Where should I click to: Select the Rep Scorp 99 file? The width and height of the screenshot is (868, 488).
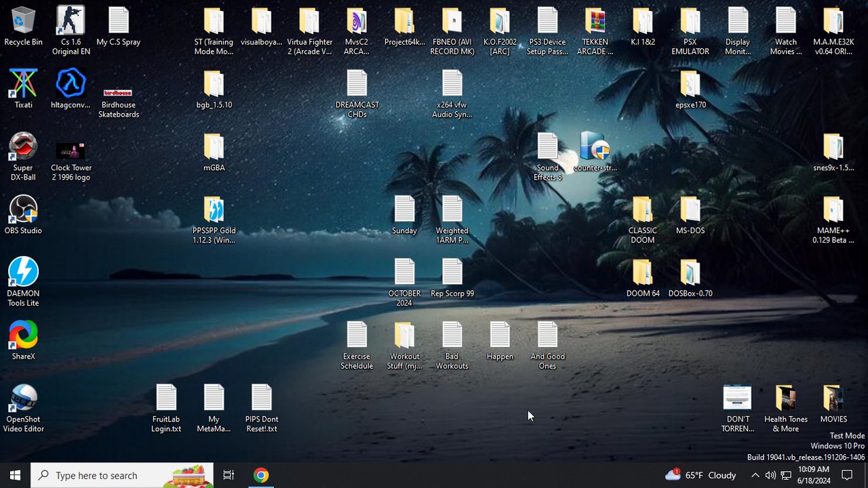pyautogui.click(x=452, y=278)
